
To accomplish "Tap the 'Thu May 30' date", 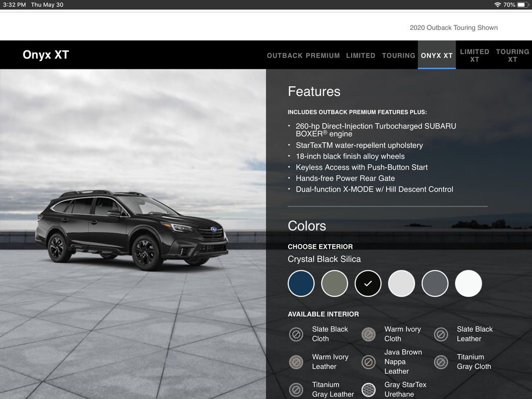I will (x=47, y=5).
